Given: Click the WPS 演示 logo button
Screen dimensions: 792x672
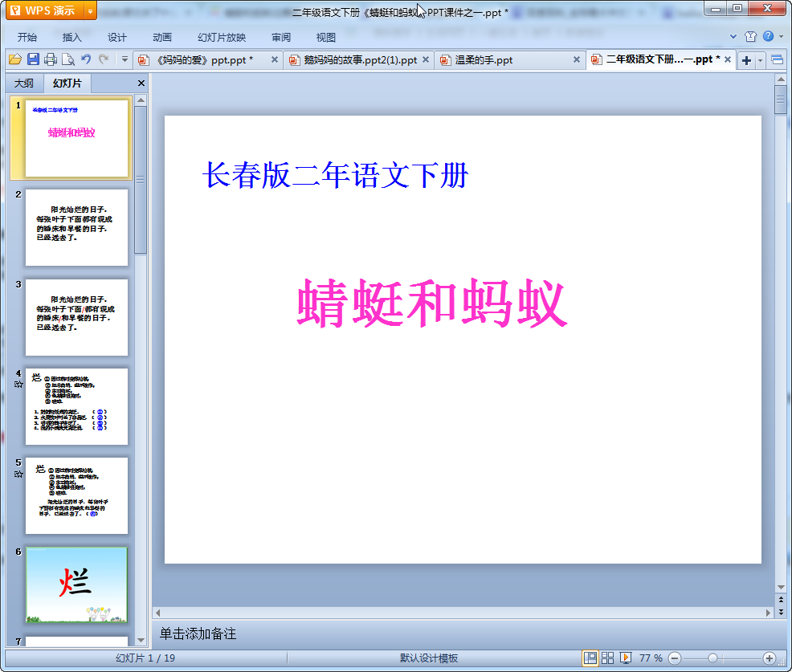Looking at the screenshot, I should coord(44,10).
